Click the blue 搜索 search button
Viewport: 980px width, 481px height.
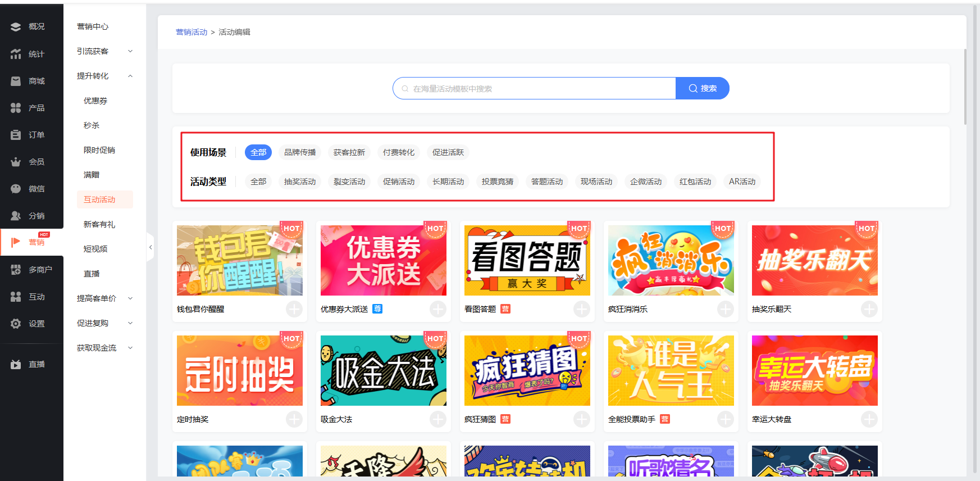(703, 88)
